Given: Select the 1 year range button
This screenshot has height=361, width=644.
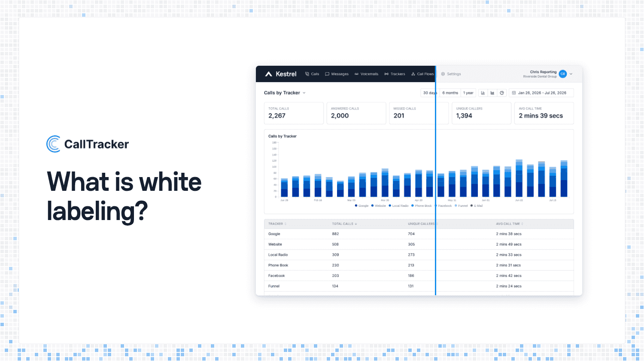Looking at the screenshot, I should [x=468, y=93].
